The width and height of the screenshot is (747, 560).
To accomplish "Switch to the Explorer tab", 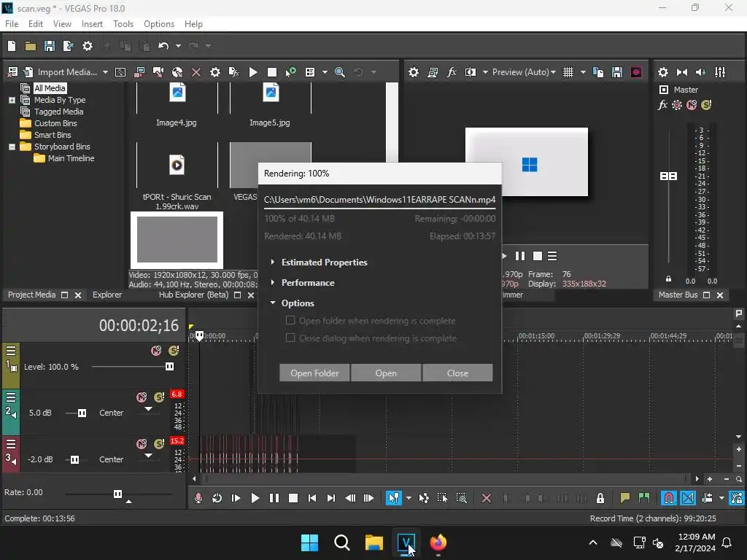I will (107, 295).
